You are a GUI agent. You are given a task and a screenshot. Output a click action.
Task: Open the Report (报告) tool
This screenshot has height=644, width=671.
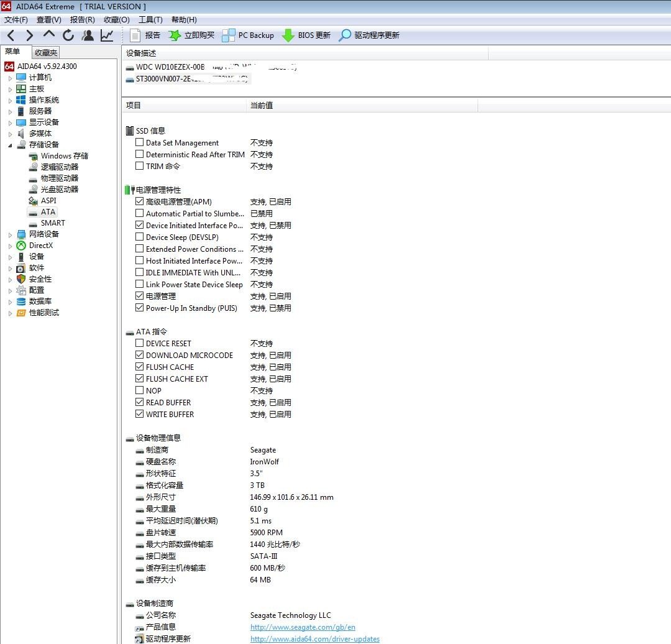pos(145,35)
